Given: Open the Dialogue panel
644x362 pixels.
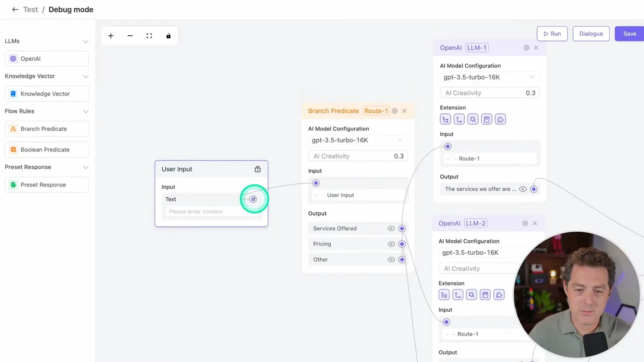Looking at the screenshot, I should tap(591, 34).
